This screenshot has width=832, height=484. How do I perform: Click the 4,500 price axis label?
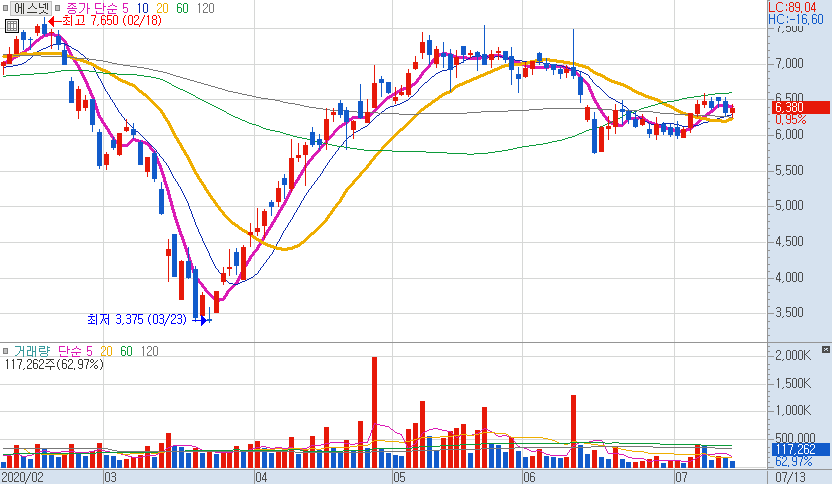click(x=790, y=241)
